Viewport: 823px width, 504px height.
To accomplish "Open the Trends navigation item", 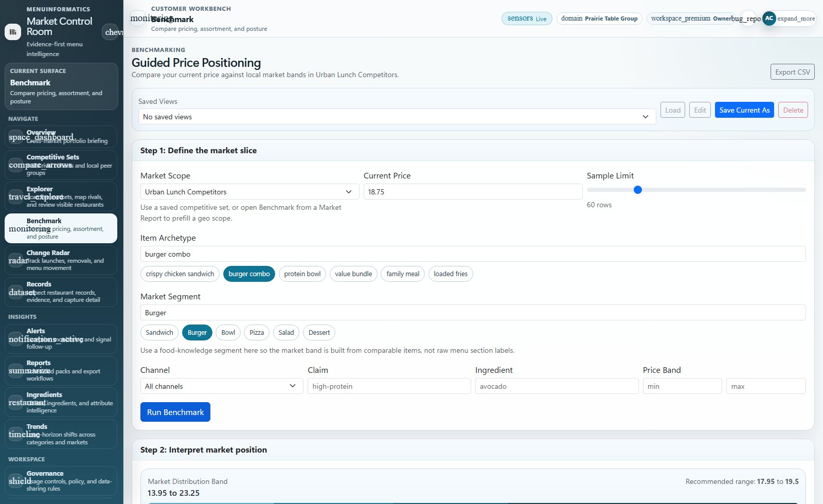I will tap(61, 434).
